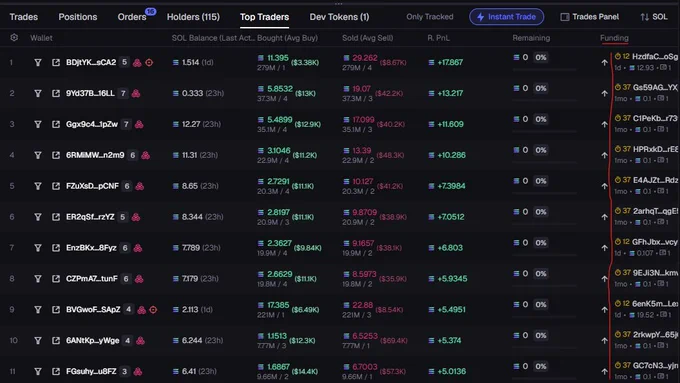Sort by Remaining column header
Screen dimensions: 680x383
click(531, 38)
